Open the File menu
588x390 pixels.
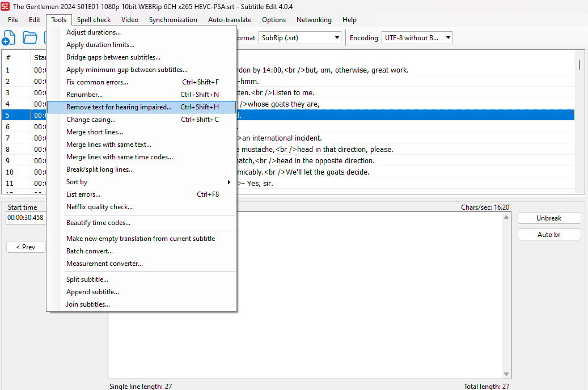(x=13, y=20)
